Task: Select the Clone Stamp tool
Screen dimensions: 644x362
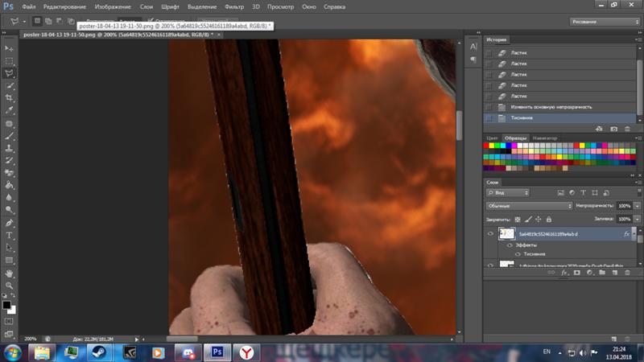Action: coord(9,148)
